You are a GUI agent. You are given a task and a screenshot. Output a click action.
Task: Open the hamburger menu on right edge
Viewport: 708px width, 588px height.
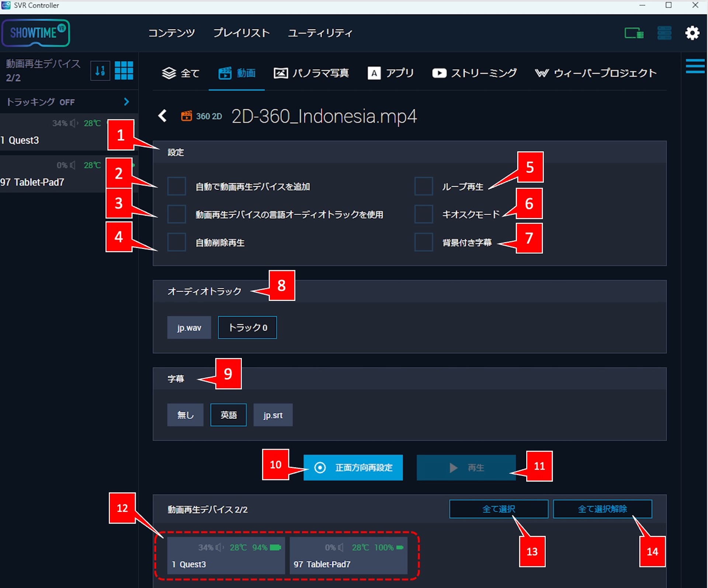point(695,66)
